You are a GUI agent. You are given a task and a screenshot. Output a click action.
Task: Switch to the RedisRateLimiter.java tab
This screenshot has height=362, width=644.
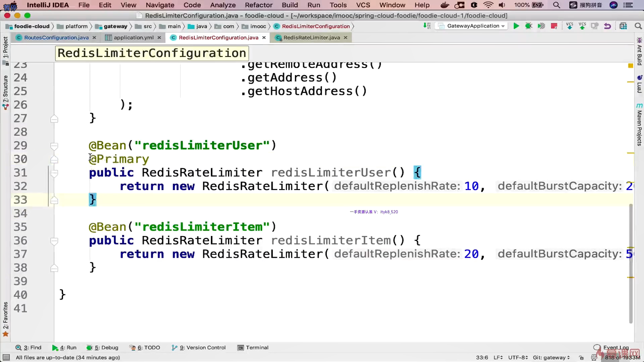pyautogui.click(x=311, y=38)
